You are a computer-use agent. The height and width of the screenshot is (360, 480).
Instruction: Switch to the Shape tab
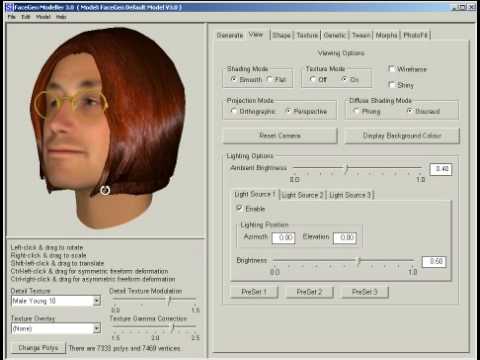click(281, 35)
